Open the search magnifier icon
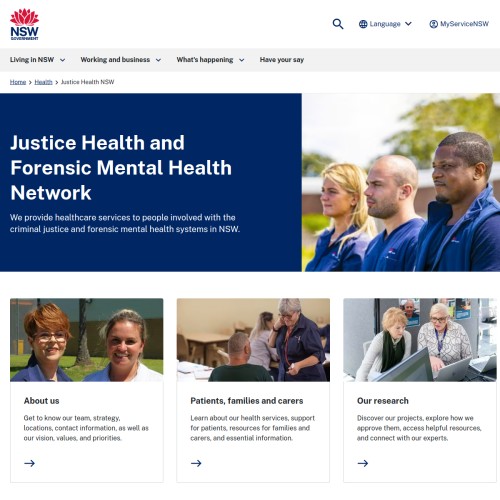The image size is (500, 500). tap(338, 24)
